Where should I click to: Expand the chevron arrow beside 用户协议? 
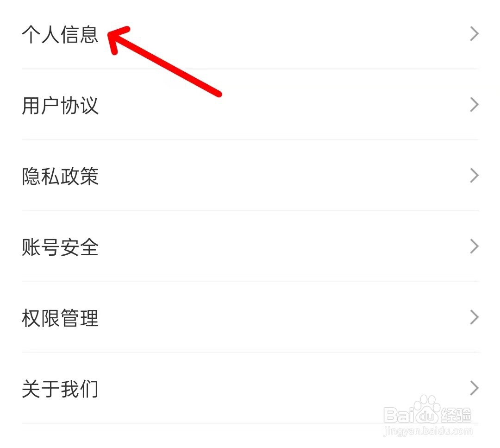click(474, 105)
